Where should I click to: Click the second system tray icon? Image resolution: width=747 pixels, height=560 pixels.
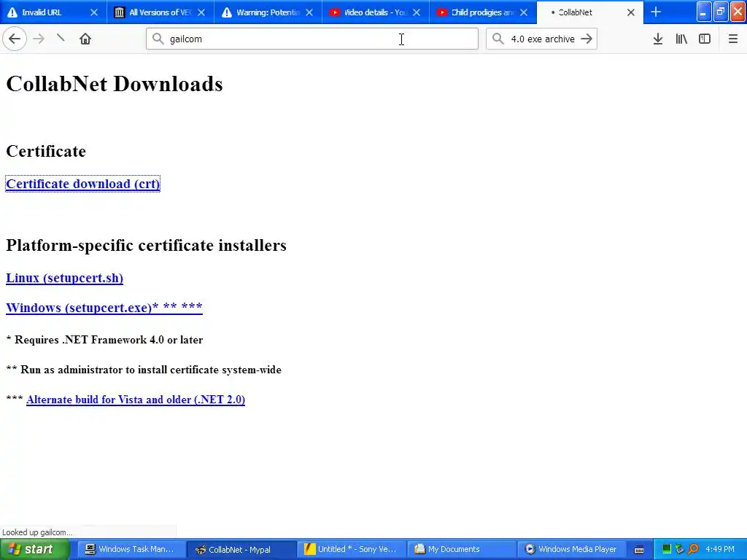point(679,549)
